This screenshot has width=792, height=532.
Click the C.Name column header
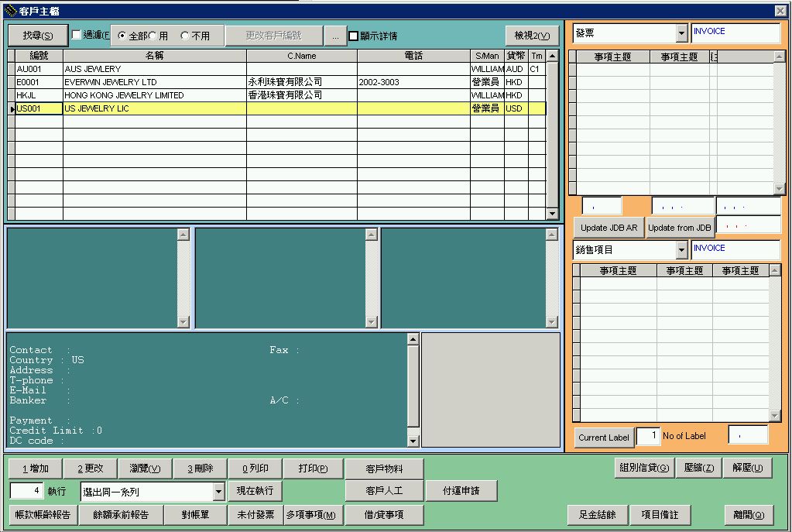click(x=301, y=56)
